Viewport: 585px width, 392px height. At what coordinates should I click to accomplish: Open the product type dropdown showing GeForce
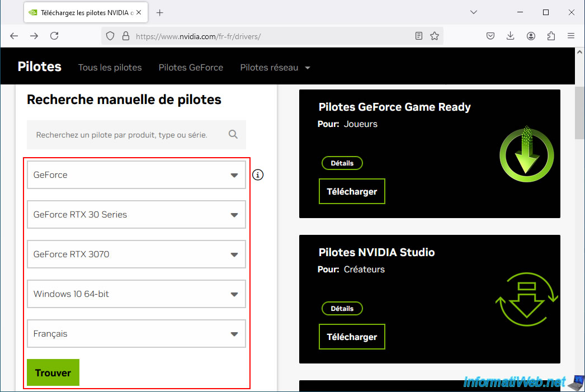pyautogui.click(x=136, y=175)
